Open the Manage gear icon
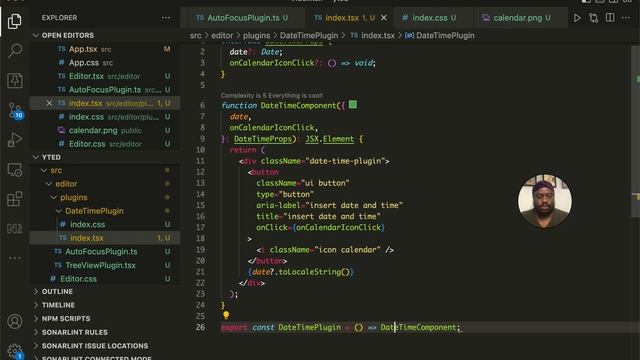The image size is (640, 360). click(15, 350)
